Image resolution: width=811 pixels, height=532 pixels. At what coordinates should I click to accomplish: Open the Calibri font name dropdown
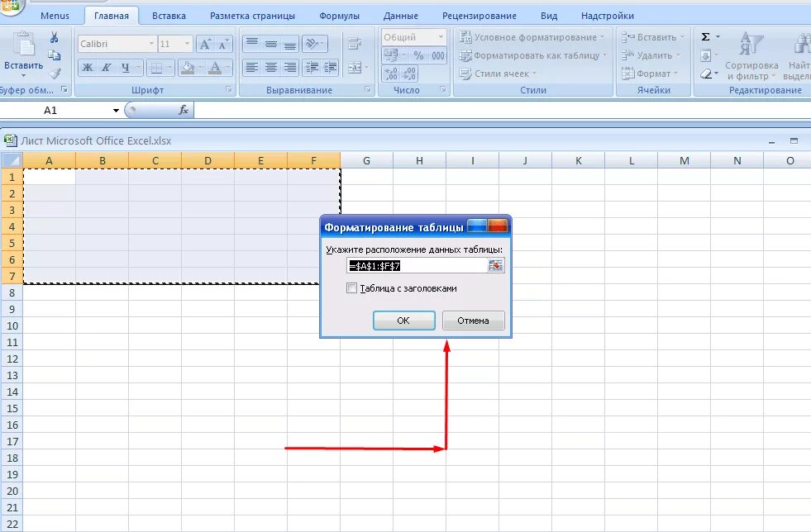[x=151, y=44]
